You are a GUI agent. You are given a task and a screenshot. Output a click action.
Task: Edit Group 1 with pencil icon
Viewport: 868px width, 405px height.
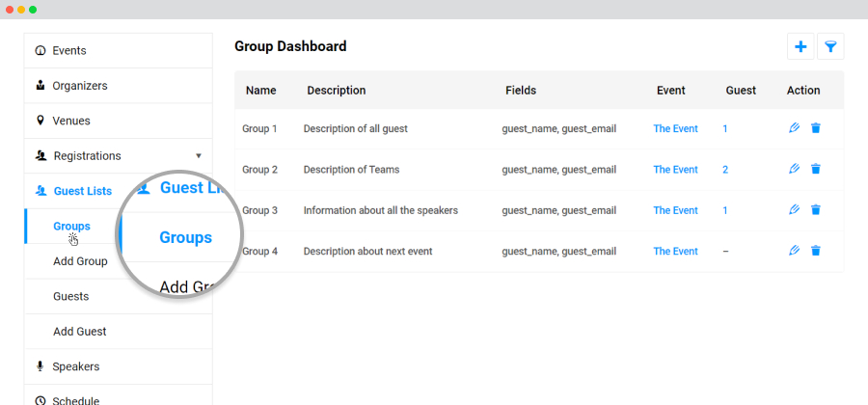(x=795, y=128)
